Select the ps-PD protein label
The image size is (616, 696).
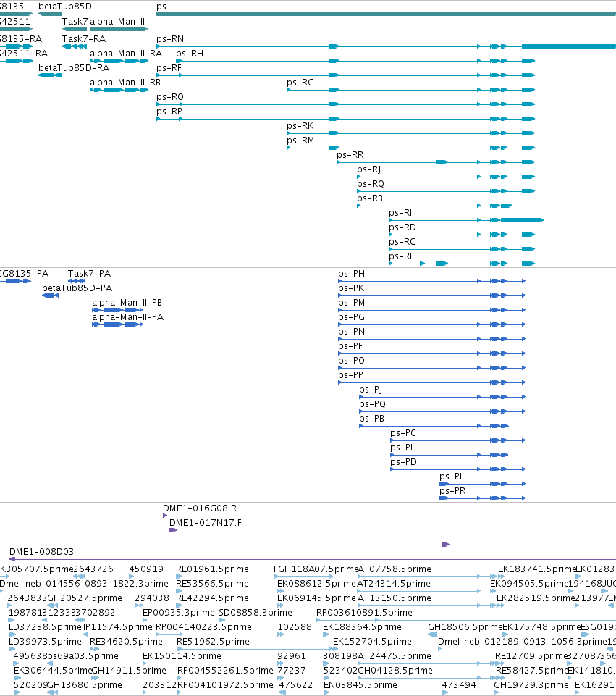click(x=404, y=462)
